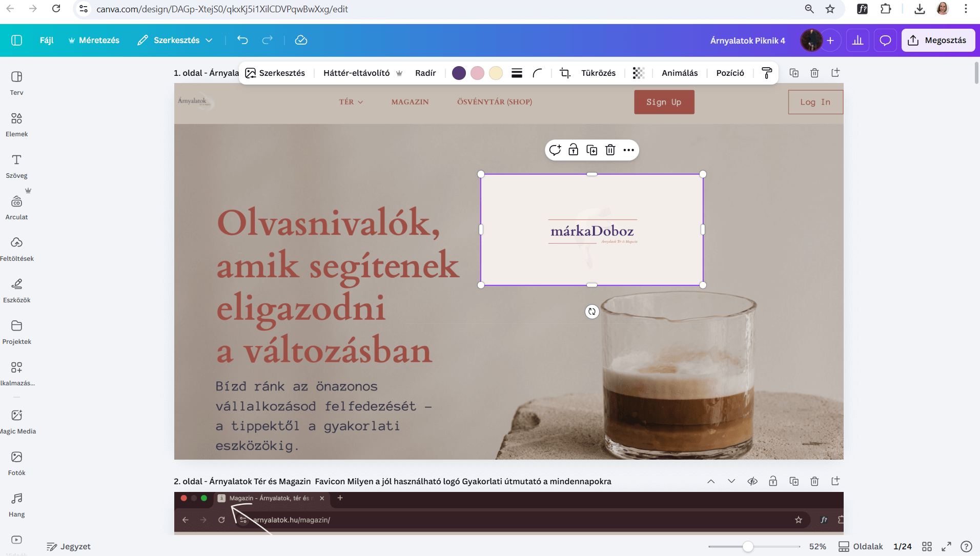Toggle hide page 2 eye icon
980x556 pixels.
click(x=752, y=481)
